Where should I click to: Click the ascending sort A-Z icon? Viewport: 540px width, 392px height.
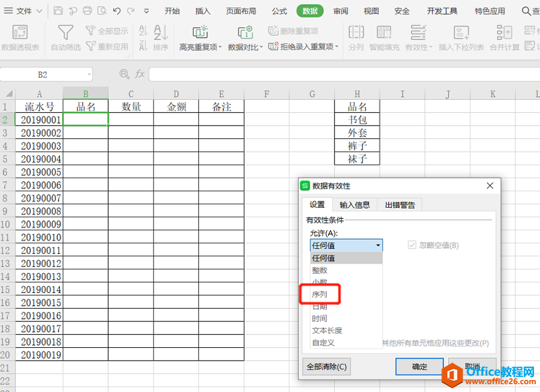coord(143,31)
